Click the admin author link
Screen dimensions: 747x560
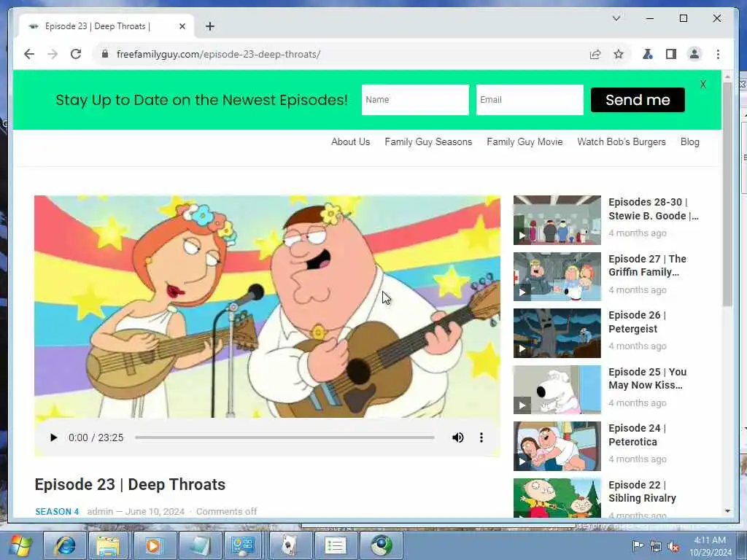point(100,511)
